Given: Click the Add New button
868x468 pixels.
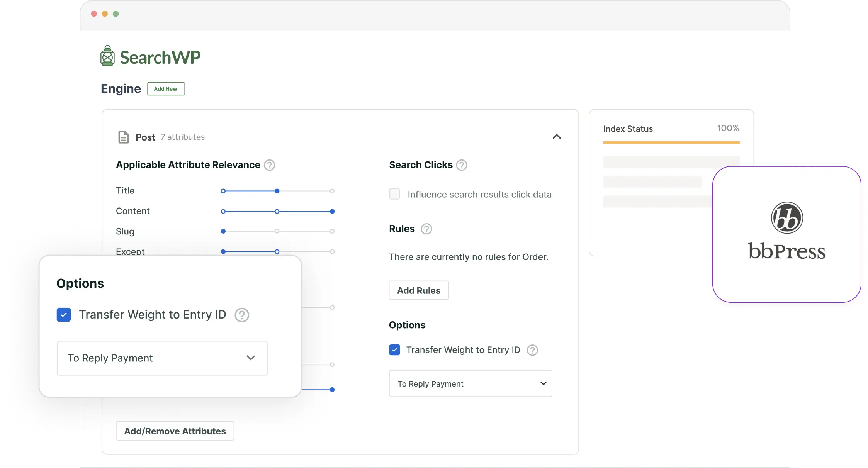Looking at the screenshot, I should 166,88.
